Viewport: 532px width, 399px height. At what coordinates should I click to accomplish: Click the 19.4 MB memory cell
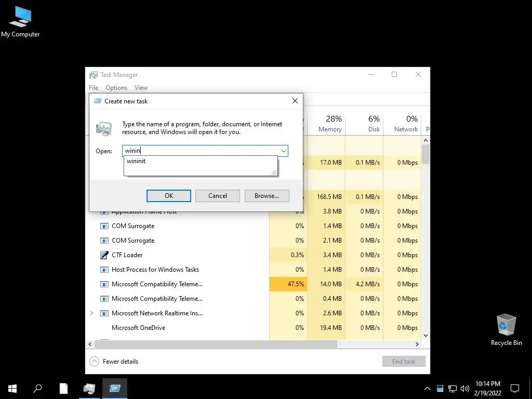pos(326,328)
